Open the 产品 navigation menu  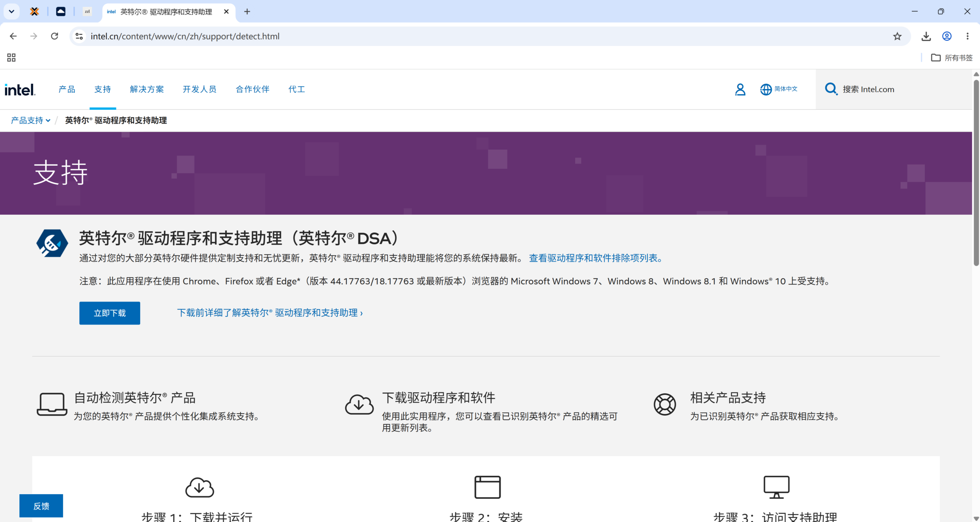[x=67, y=89]
